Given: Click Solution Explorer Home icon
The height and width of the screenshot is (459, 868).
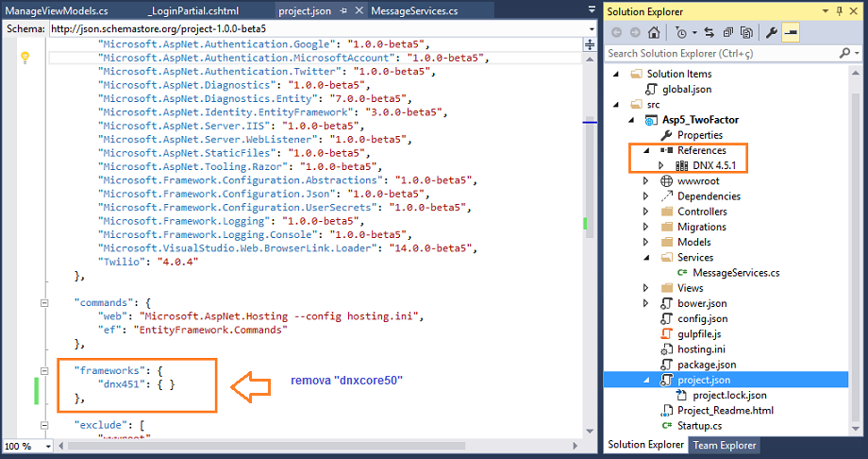Looking at the screenshot, I should [654, 33].
